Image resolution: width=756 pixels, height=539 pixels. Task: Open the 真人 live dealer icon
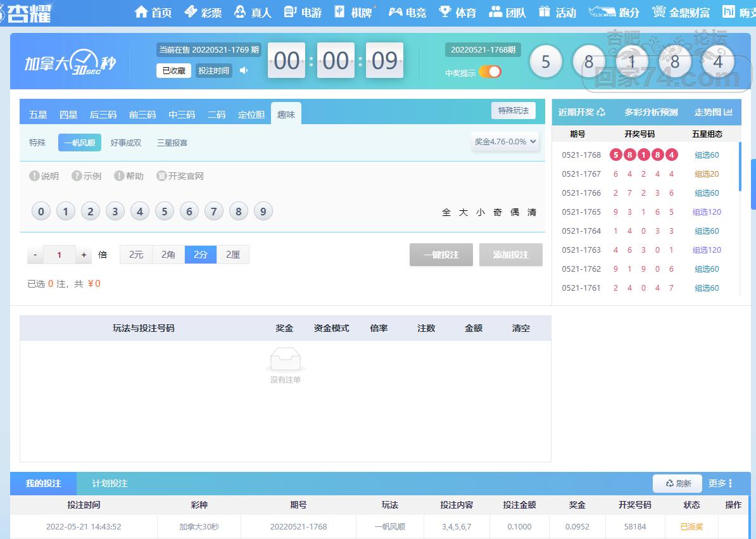tap(240, 11)
